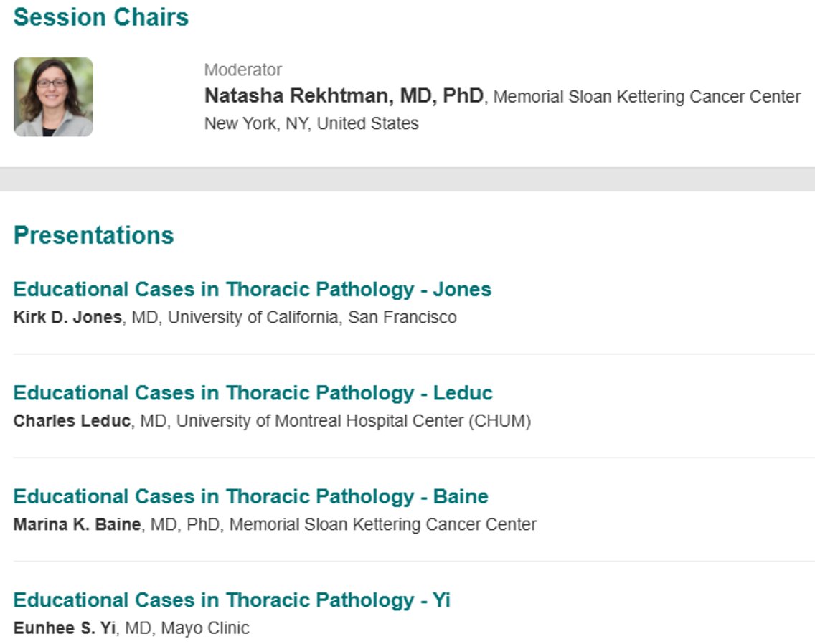This screenshot has width=815, height=644.
Task: Click the Session Chairs heading
Action: [x=101, y=17]
